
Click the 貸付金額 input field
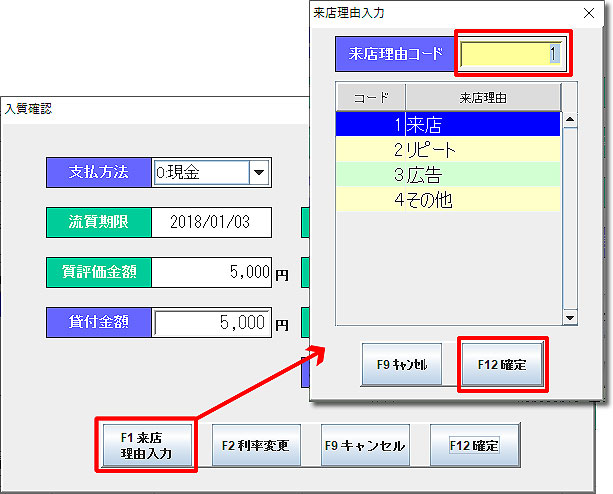(211, 322)
